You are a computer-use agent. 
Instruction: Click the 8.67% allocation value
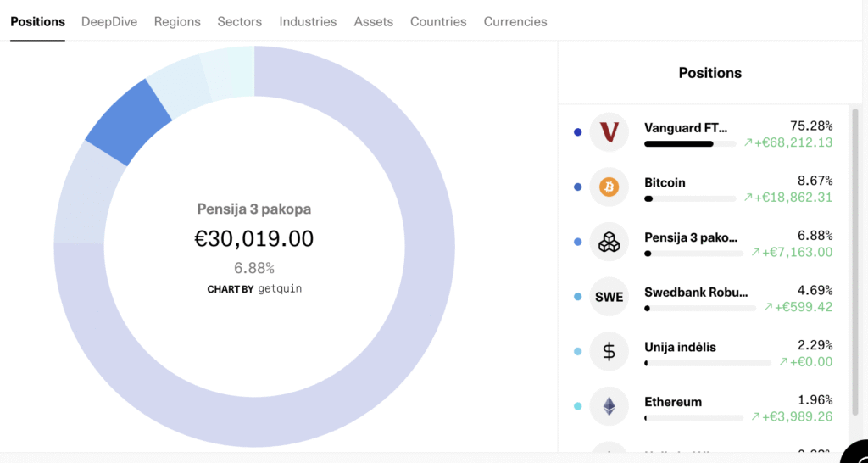(x=815, y=181)
